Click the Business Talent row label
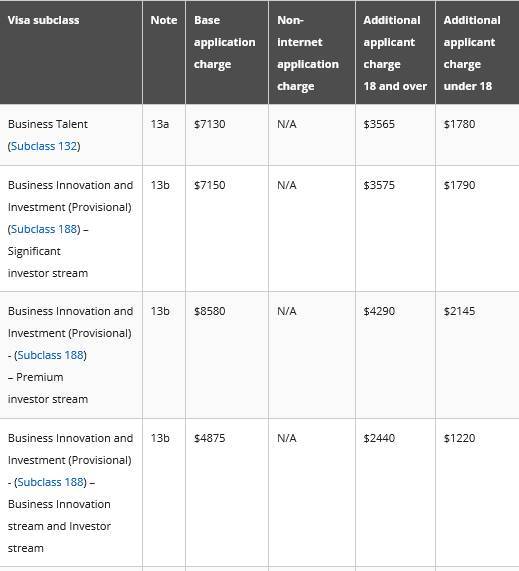Screen dimensions: 519x571 tap(48, 124)
